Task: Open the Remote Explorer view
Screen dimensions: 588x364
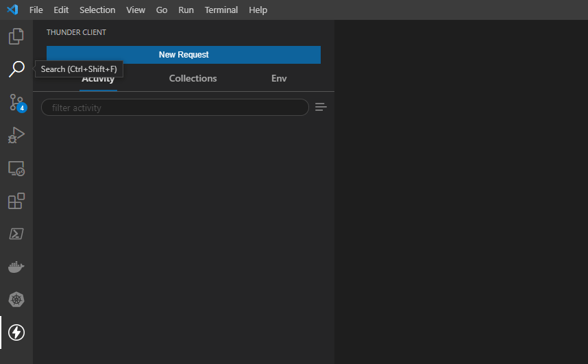Action: point(16,168)
